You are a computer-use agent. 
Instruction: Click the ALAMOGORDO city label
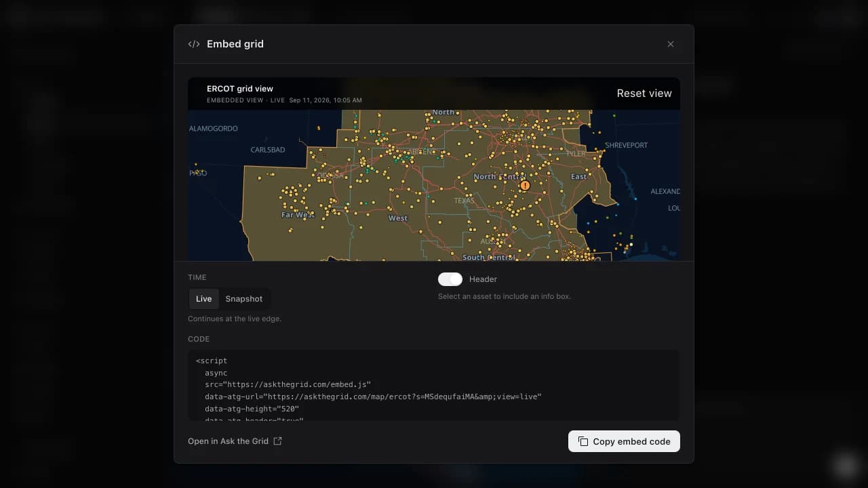[x=213, y=128]
